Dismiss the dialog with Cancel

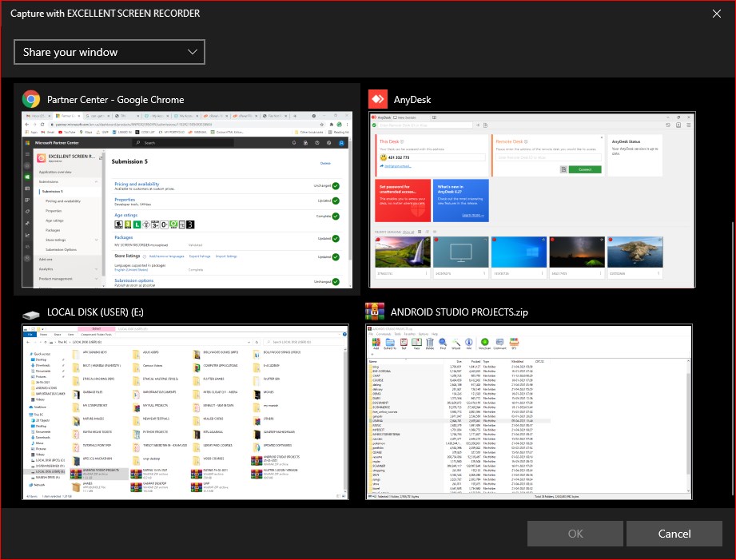pyautogui.click(x=674, y=534)
